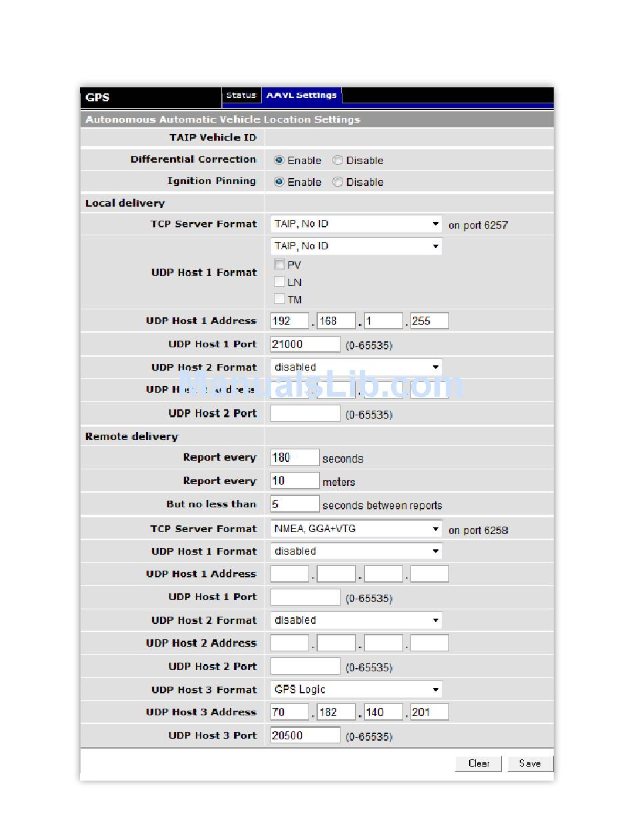Click the Clear button

(x=478, y=763)
